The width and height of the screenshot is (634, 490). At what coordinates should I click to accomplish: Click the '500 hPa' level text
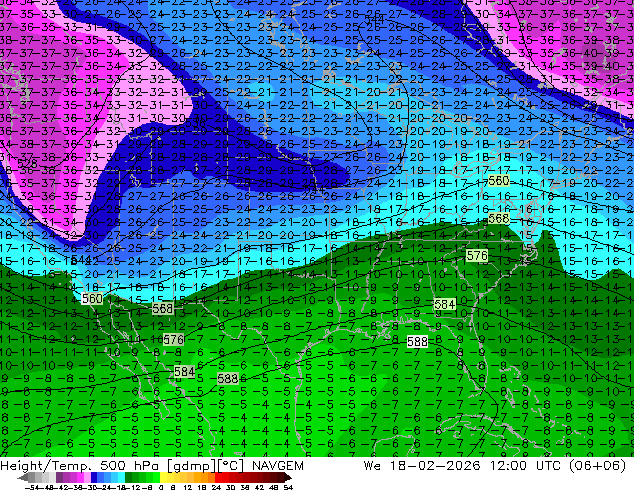tap(129, 466)
